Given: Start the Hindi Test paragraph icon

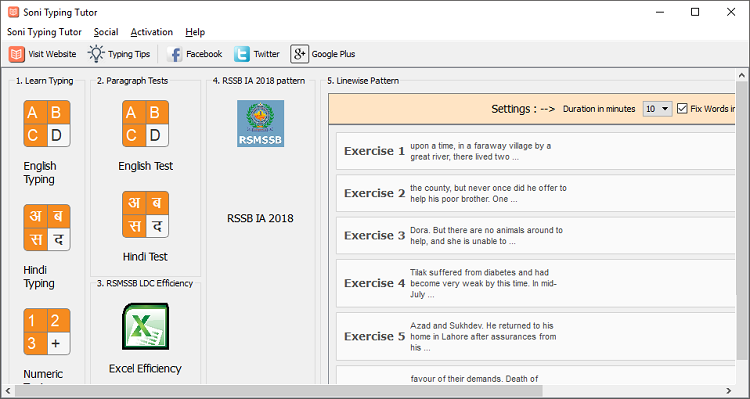Looking at the screenshot, I should pyautogui.click(x=145, y=214).
